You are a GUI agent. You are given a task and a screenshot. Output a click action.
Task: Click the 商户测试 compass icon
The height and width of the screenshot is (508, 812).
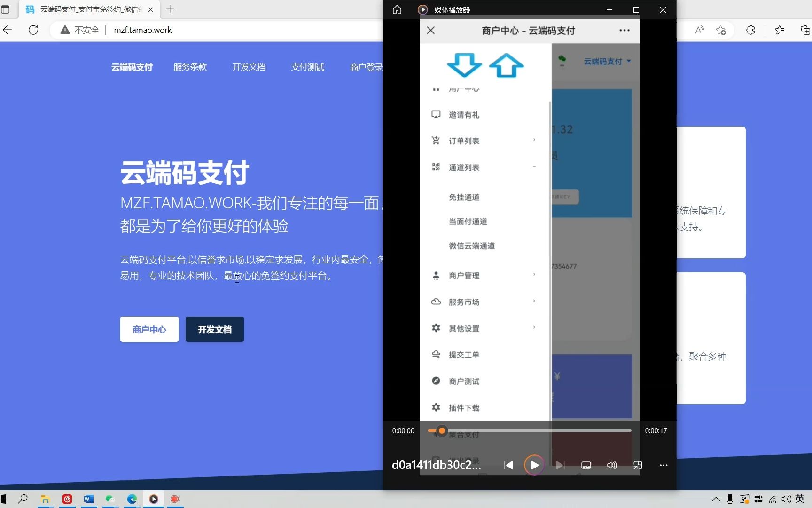coord(436,381)
